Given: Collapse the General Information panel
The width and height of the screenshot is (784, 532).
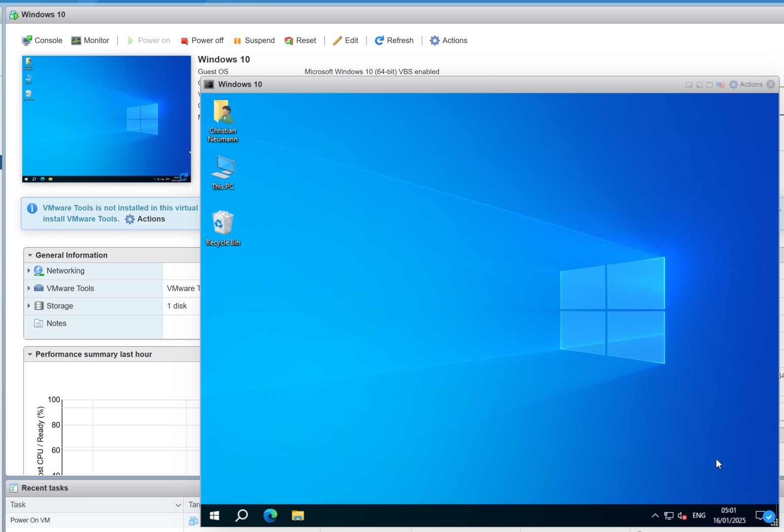Looking at the screenshot, I should [30, 255].
